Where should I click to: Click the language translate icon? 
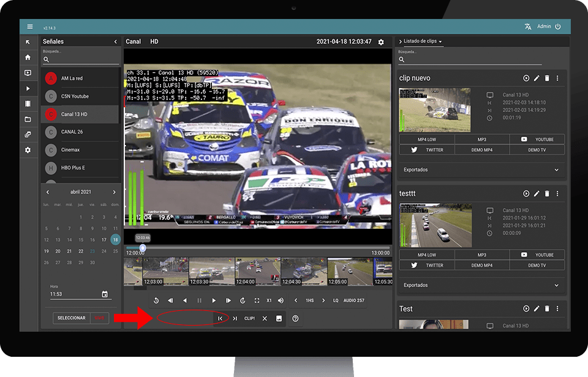[528, 26]
